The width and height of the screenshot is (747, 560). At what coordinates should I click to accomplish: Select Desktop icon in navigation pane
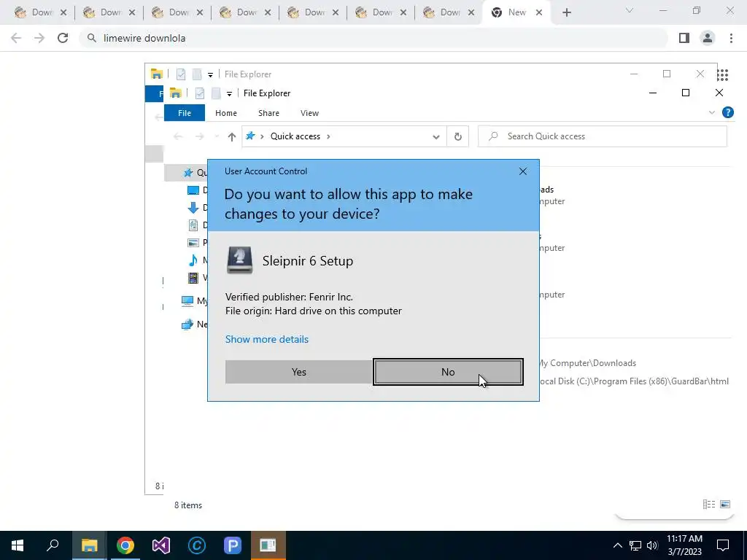193,190
